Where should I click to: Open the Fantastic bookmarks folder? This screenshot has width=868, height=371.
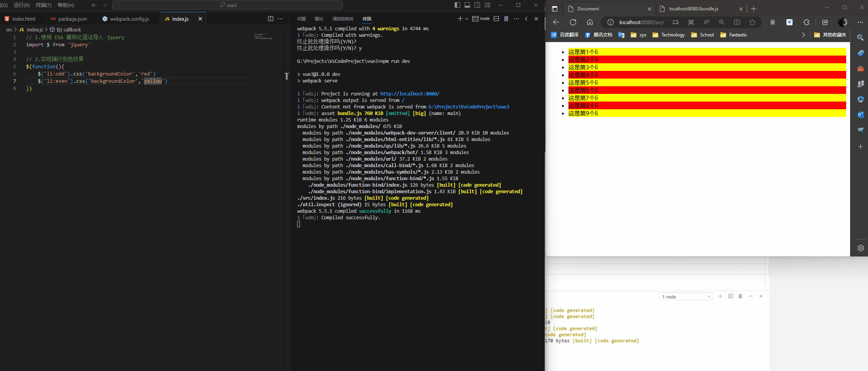[734, 35]
